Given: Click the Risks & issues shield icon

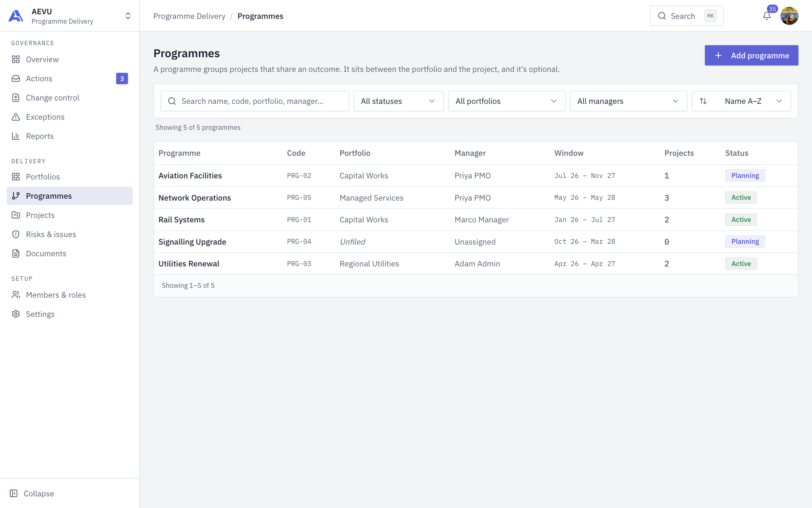Looking at the screenshot, I should point(16,234).
